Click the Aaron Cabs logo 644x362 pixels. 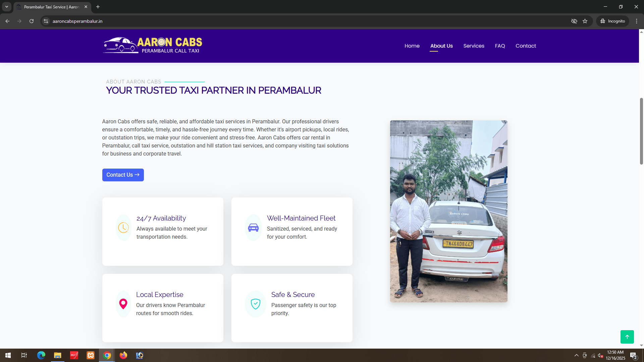pos(153,45)
